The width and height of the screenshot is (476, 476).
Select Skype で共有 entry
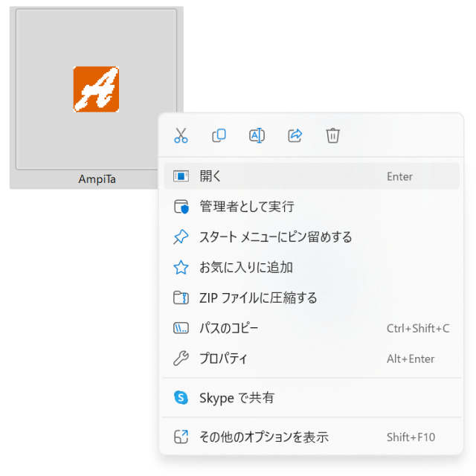point(312,398)
